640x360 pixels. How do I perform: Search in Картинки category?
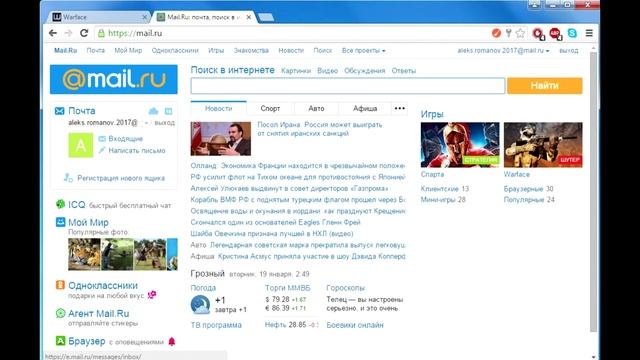coord(296,71)
